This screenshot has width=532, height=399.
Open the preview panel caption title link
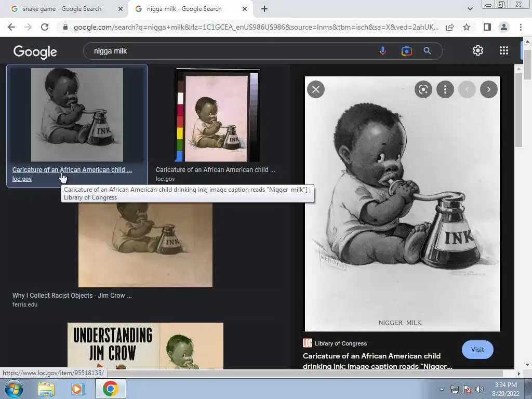pyautogui.click(x=377, y=361)
